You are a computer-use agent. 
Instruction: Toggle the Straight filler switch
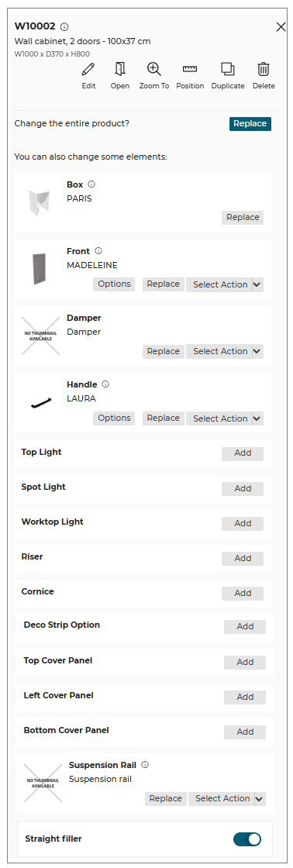tap(247, 839)
